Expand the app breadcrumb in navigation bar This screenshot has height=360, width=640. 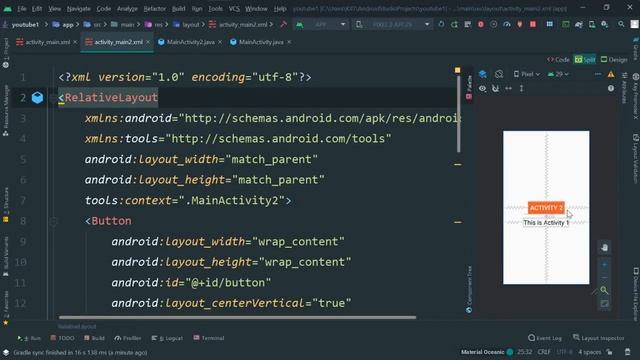[x=63, y=24]
